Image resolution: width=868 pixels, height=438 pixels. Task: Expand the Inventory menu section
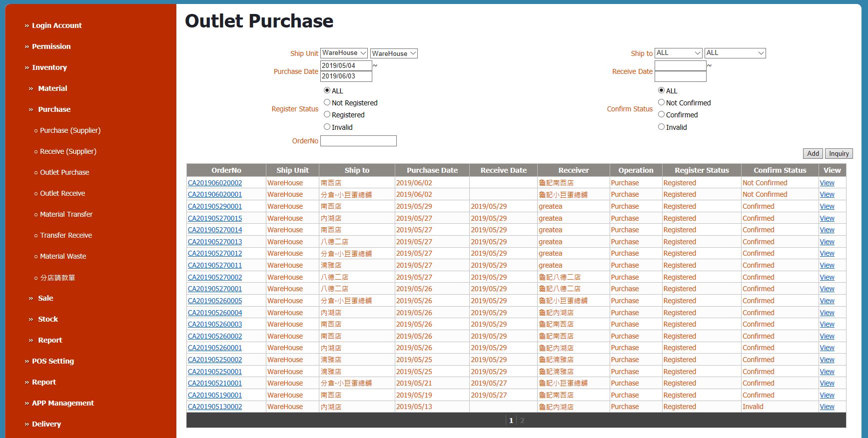coord(49,67)
